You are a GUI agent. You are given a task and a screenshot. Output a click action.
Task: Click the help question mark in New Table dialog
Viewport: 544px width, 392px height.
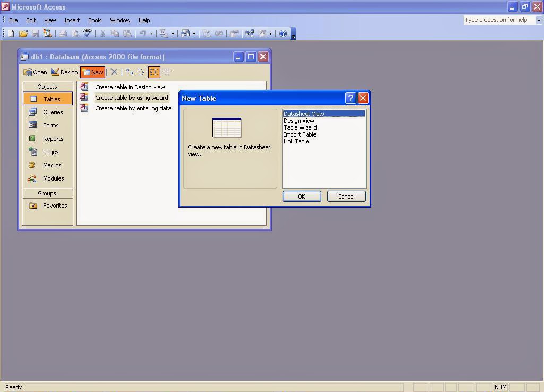(351, 98)
